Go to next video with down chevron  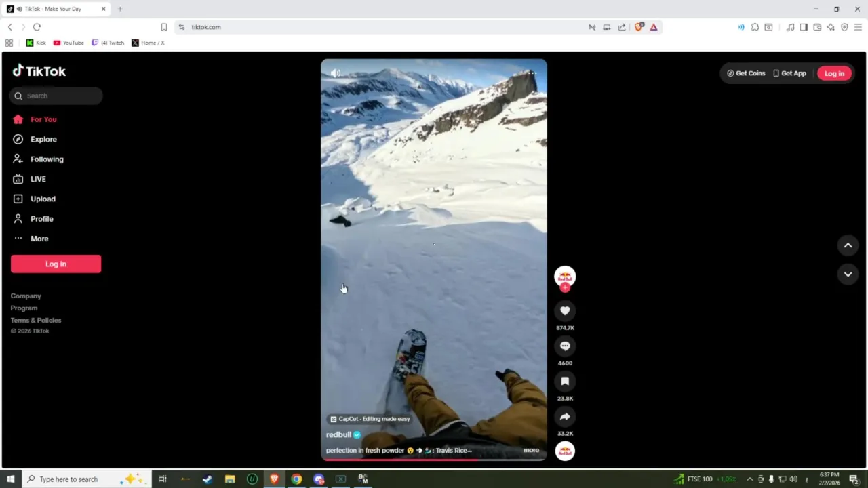(848, 274)
